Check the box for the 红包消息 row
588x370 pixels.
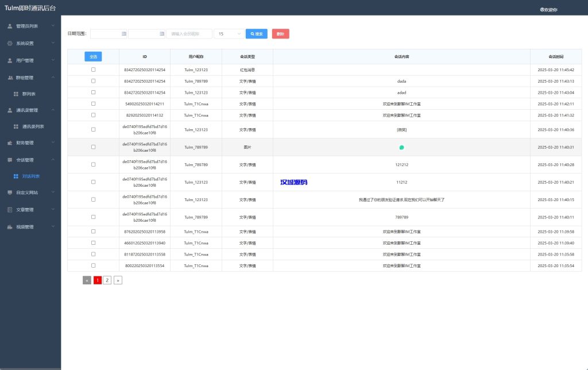tap(93, 70)
